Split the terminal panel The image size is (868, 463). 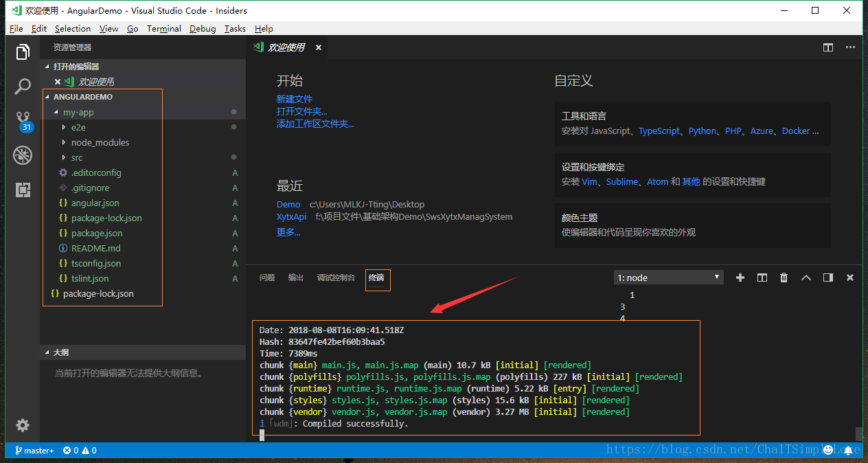[x=762, y=278]
